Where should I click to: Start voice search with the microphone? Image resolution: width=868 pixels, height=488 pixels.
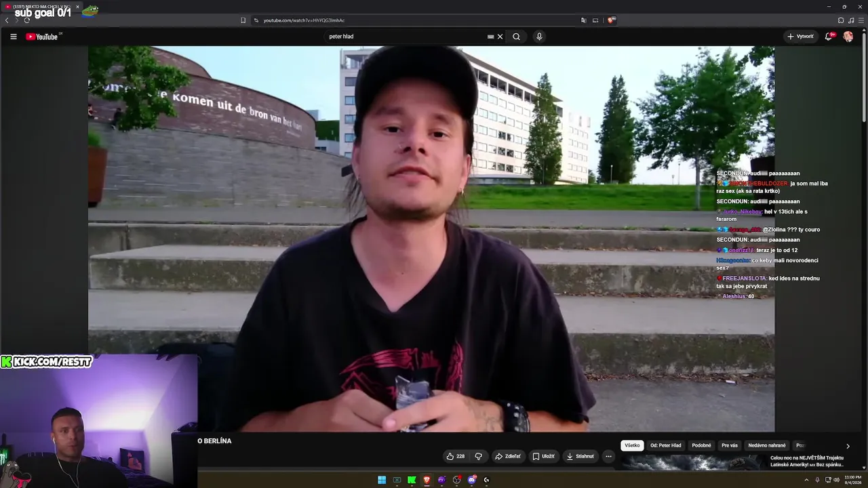[539, 37]
